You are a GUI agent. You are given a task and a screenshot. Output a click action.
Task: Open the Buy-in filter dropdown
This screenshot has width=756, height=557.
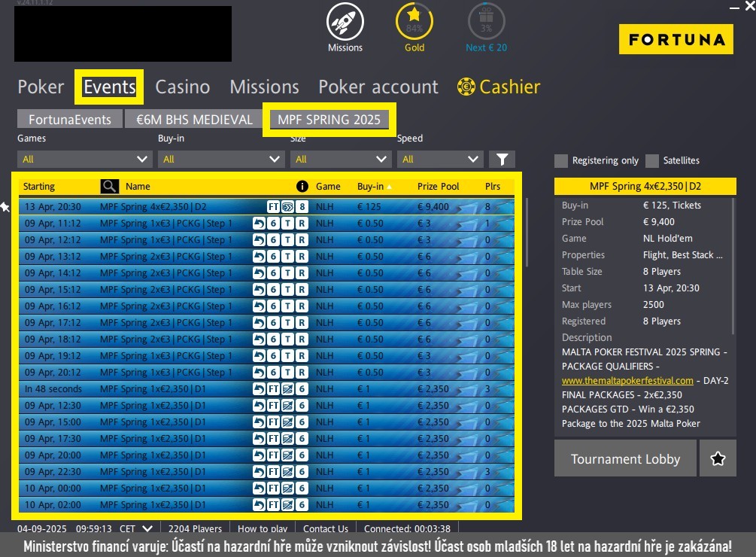[x=221, y=159]
